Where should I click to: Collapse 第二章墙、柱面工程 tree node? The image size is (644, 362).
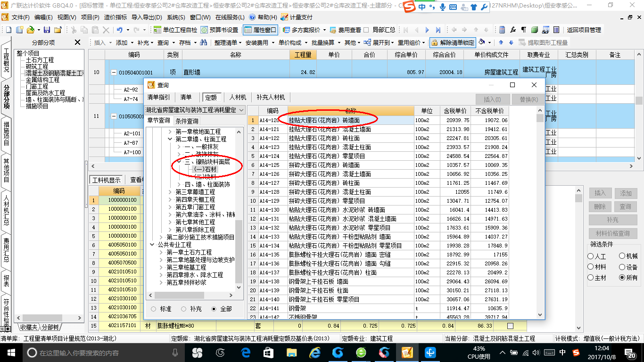click(170, 139)
